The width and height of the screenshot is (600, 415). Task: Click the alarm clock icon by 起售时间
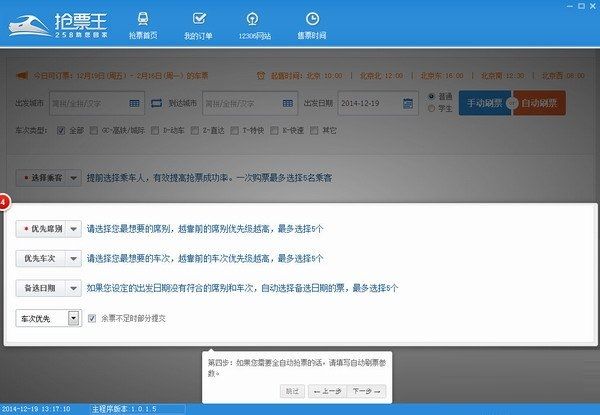click(261, 76)
